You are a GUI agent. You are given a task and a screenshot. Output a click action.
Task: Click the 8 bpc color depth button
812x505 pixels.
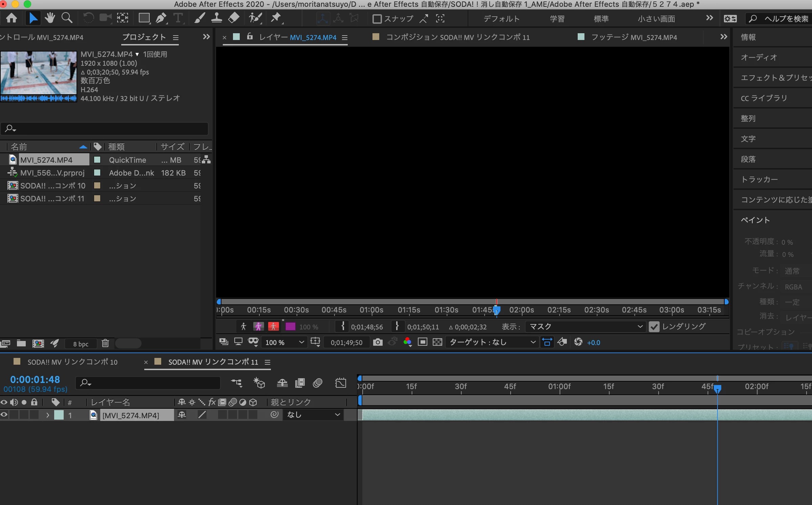click(81, 344)
